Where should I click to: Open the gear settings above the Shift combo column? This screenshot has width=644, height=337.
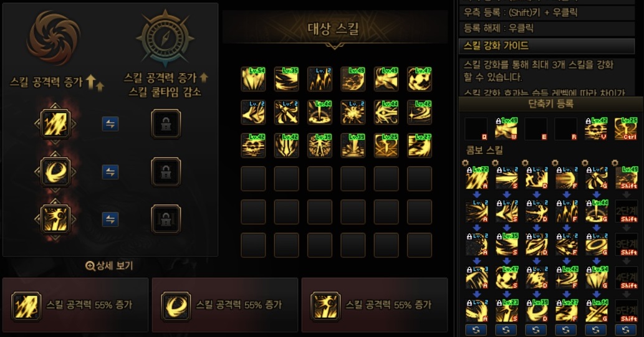coord(615,163)
